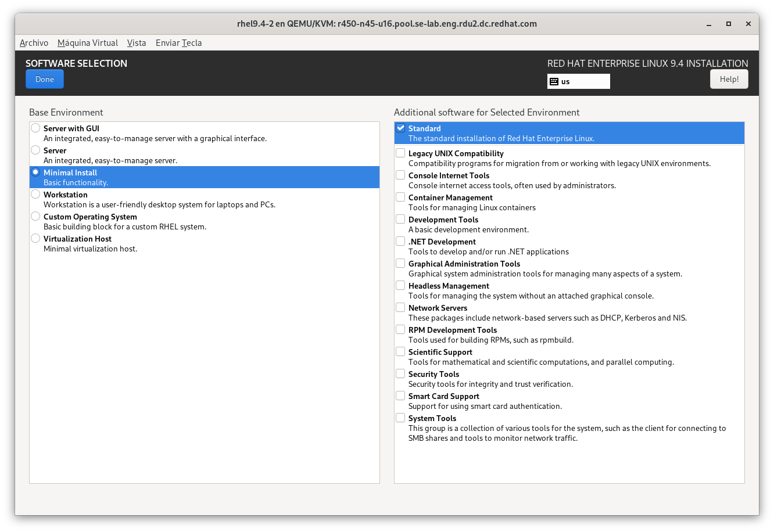This screenshot has width=774, height=532.
Task: Click the Done button
Action: [45, 79]
